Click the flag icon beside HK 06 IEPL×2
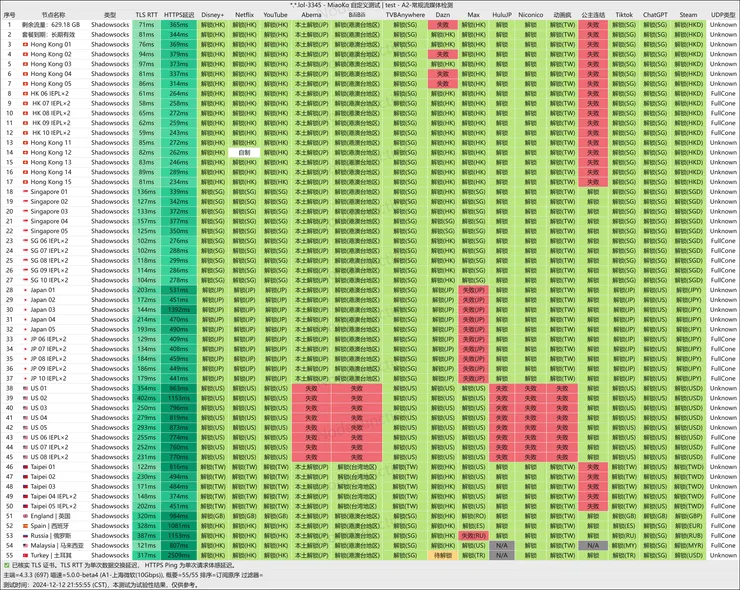 [25, 93]
